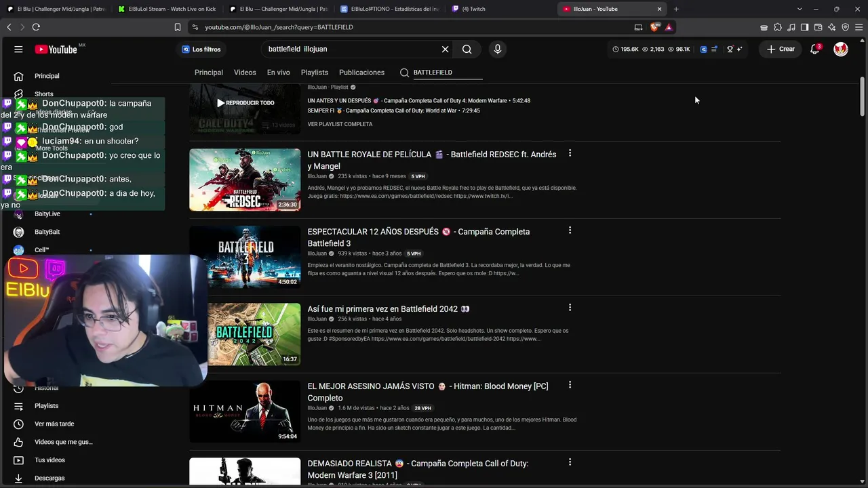The image size is (868, 488).
Task: Open the YouTube guide hamburger menu
Action: pos(18,49)
